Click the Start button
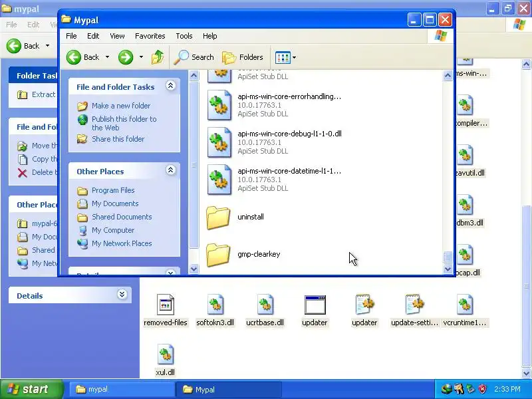The width and height of the screenshot is (532, 399). click(32, 389)
